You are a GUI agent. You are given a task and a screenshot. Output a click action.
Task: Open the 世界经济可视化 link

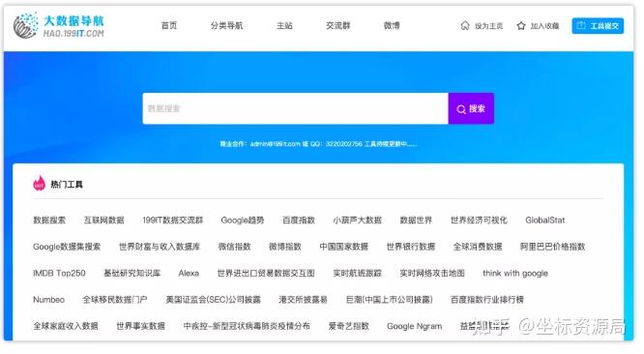click(x=479, y=221)
